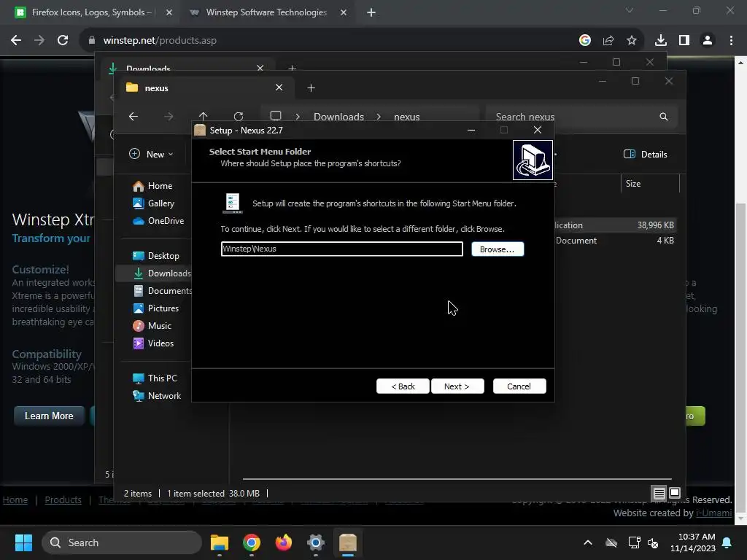Open Home link in page footer
Image resolution: width=747 pixels, height=560 pixels.
pos(15,500)
